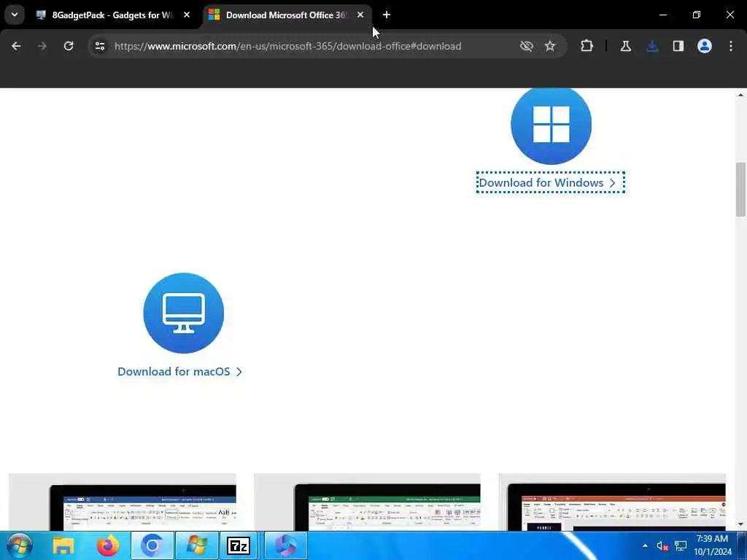This screenshot has width=747, height=560.
Task: Launch Firefox from the taskbar
Action: coord(108,545)
